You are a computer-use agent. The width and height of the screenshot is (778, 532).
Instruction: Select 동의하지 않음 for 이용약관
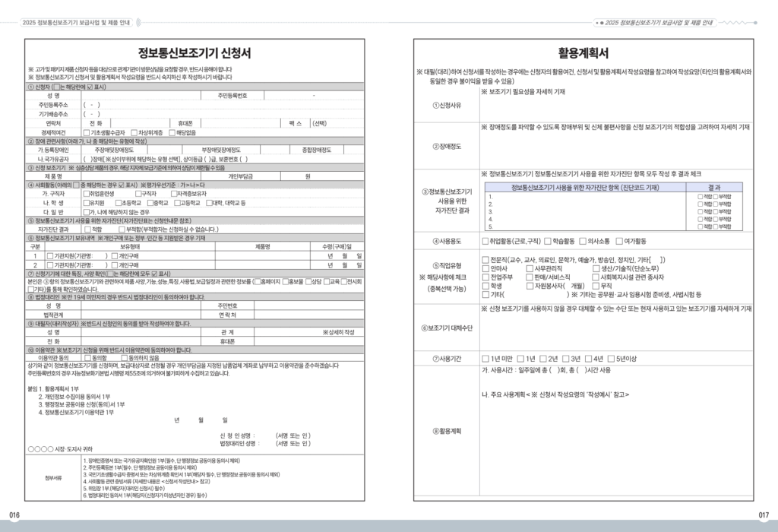[125, 358]
